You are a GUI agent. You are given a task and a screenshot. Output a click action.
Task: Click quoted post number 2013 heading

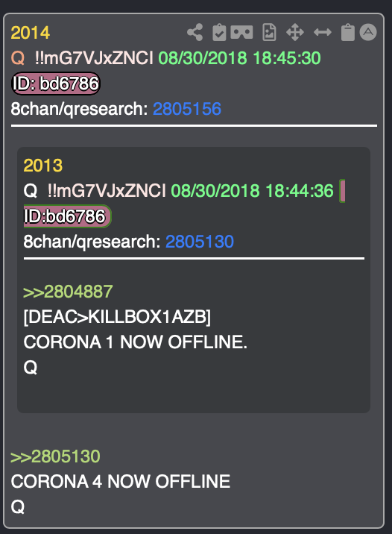43,166
